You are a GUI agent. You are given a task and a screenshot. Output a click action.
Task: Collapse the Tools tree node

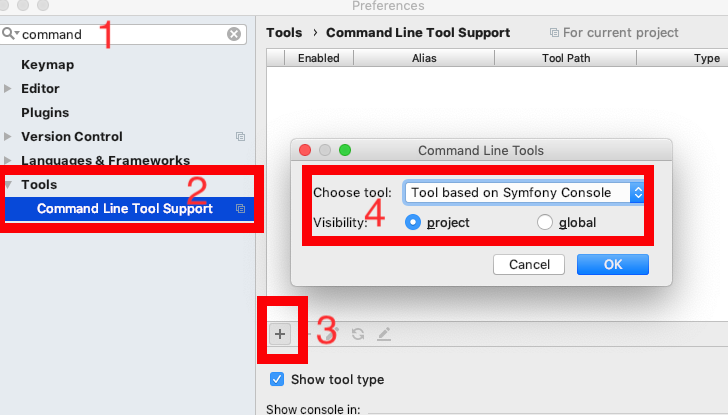[8, 185]
